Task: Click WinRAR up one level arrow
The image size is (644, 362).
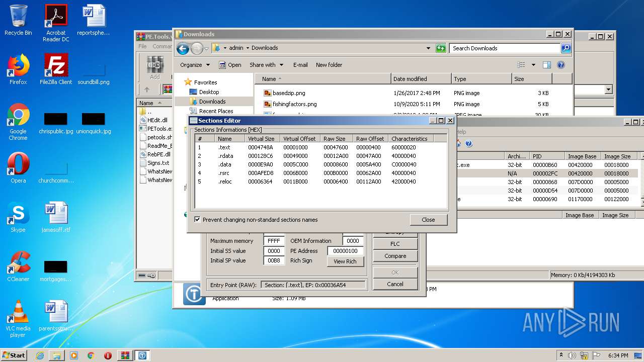Action: [147, 89]
